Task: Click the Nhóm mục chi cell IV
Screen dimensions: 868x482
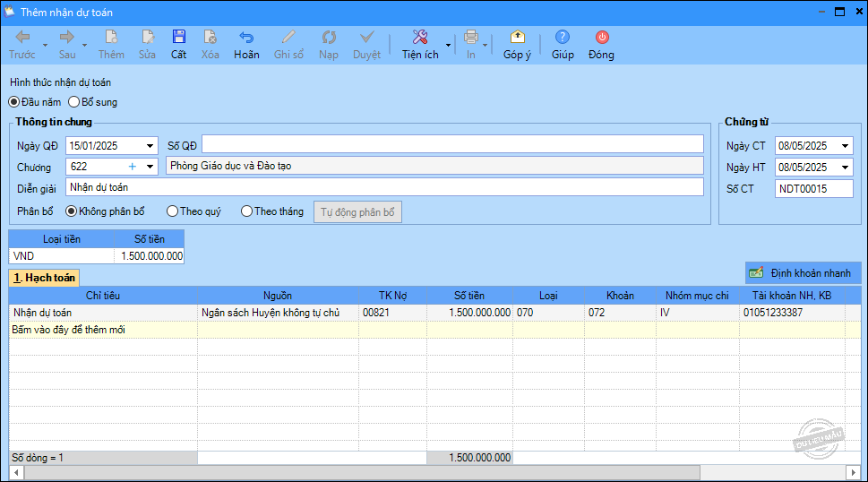Action: (x=698, y=313)
